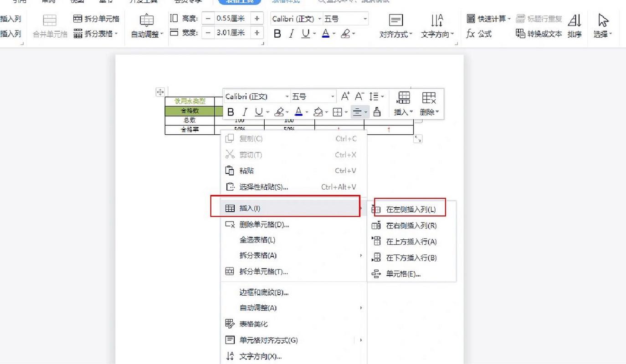626x364 pixels.
Task: Click the borders icon in mini toolbar
Action: 337,111
